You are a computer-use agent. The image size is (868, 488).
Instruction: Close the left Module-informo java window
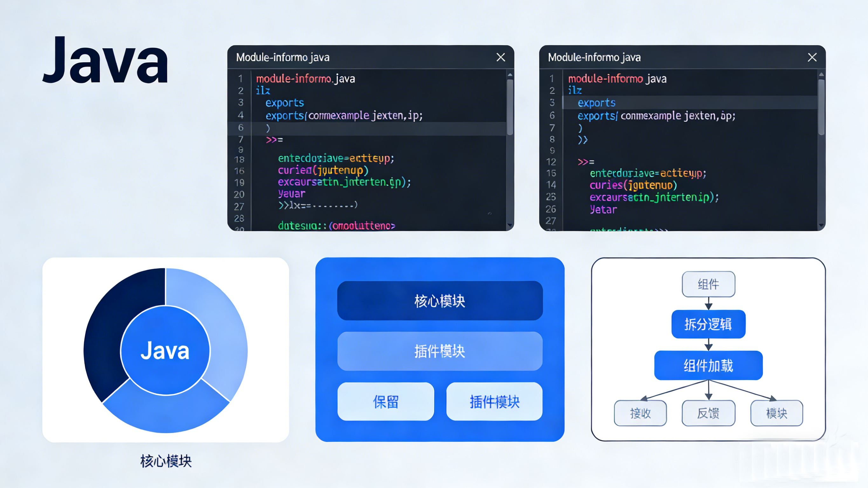tap(501, 57)
